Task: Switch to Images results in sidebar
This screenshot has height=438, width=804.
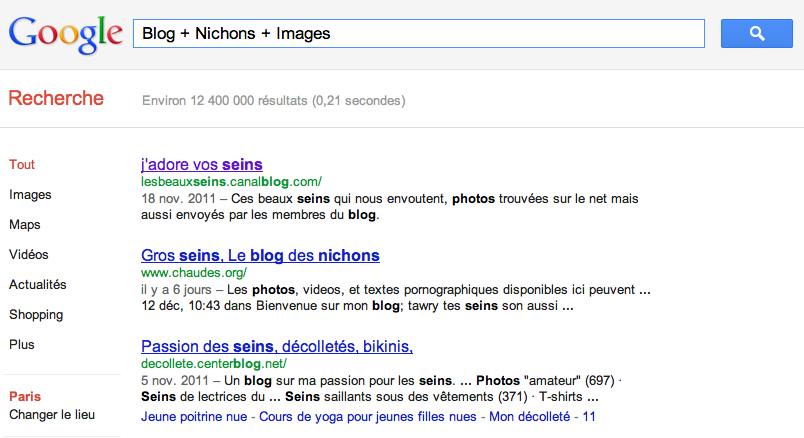Action: coord(30,195)
